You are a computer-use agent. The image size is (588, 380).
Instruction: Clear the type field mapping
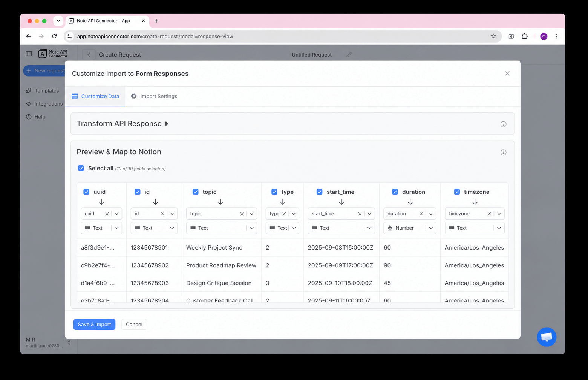coord(284,214)
